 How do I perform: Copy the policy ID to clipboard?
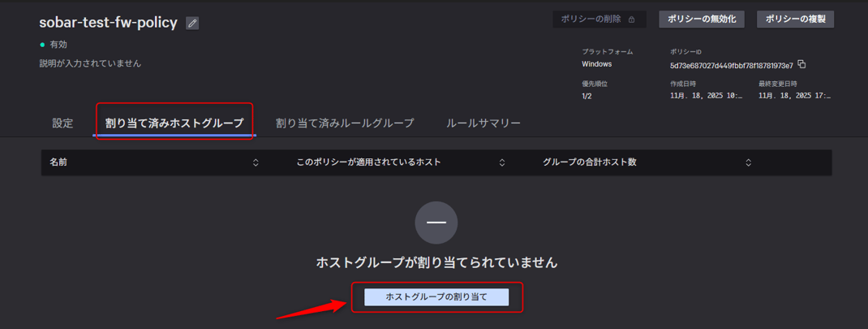[801, 65]
